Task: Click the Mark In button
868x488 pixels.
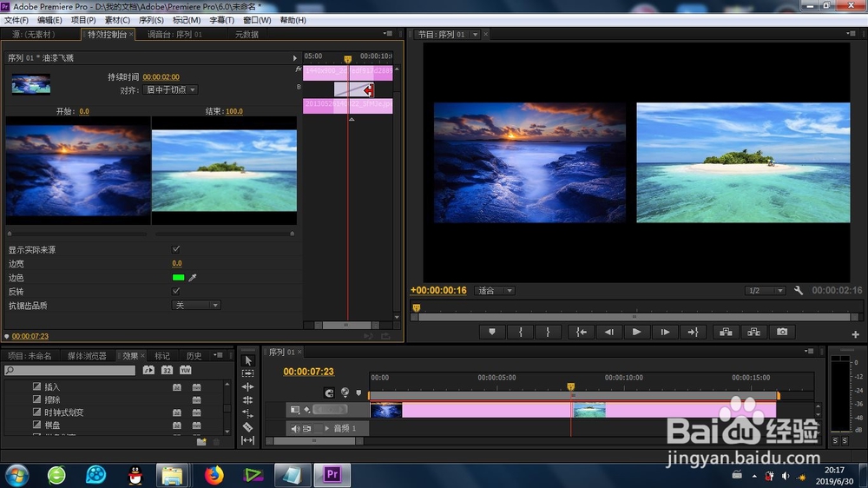Action: point(520,332)
